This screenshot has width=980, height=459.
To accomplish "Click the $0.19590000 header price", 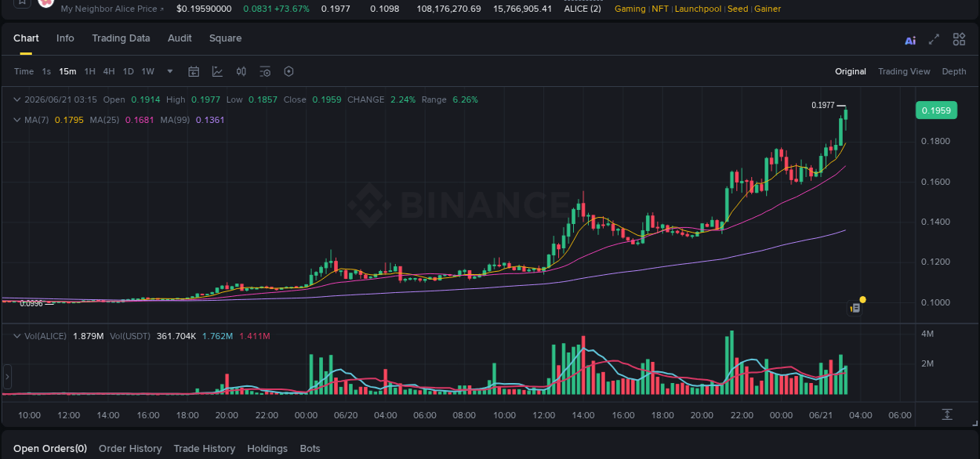I will tap(204, 9).
